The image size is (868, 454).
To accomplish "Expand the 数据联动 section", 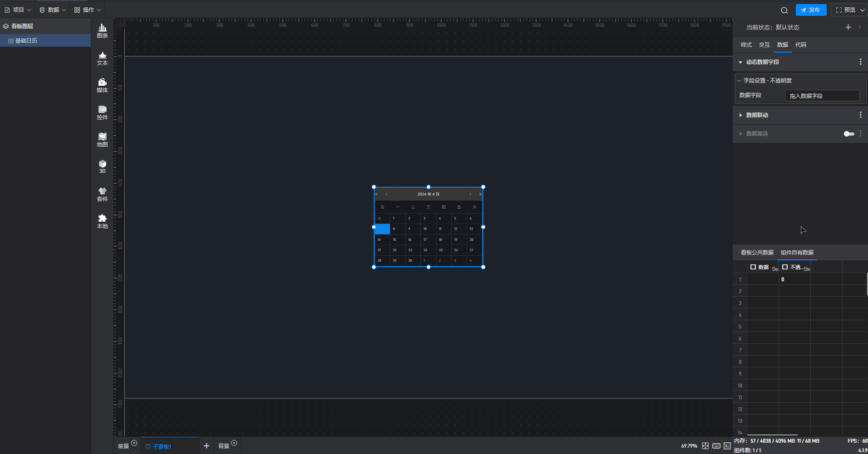I will click(x=740, y=115).
